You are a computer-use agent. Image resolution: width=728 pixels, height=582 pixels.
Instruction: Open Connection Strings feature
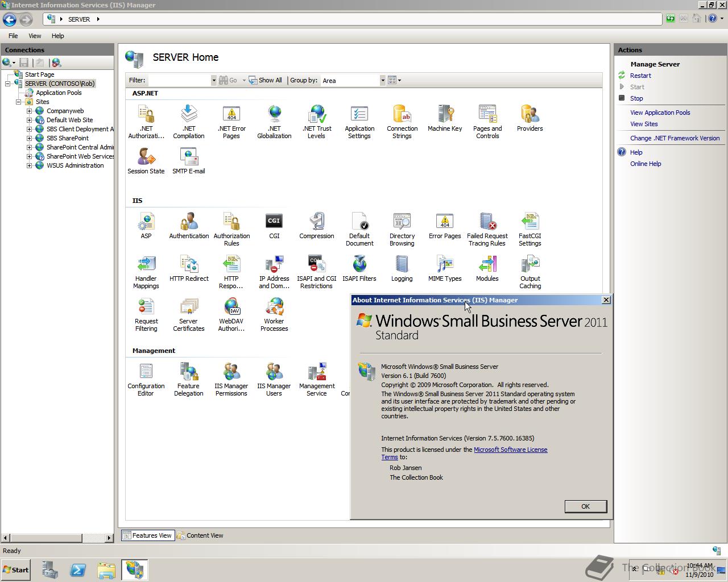(x=402, y=122)
